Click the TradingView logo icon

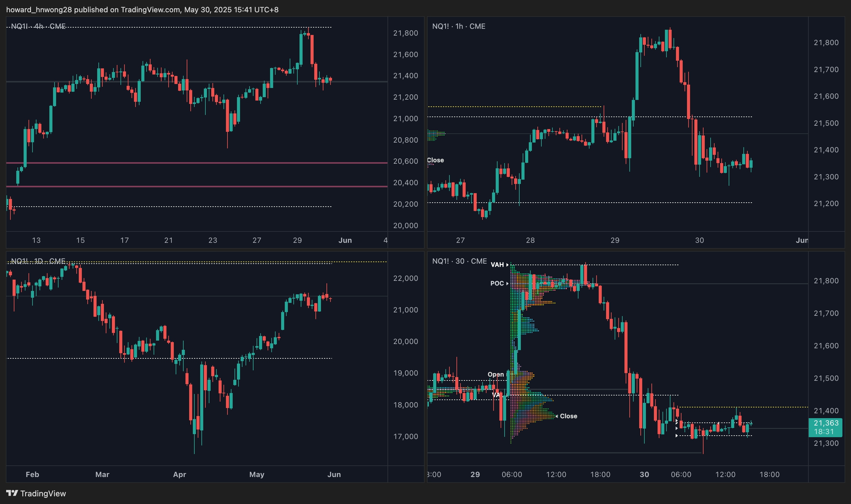tap(12, 493)
